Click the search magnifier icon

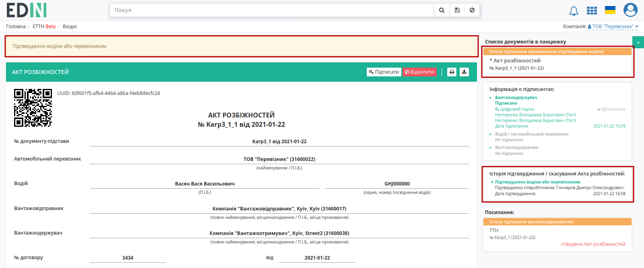442,10
